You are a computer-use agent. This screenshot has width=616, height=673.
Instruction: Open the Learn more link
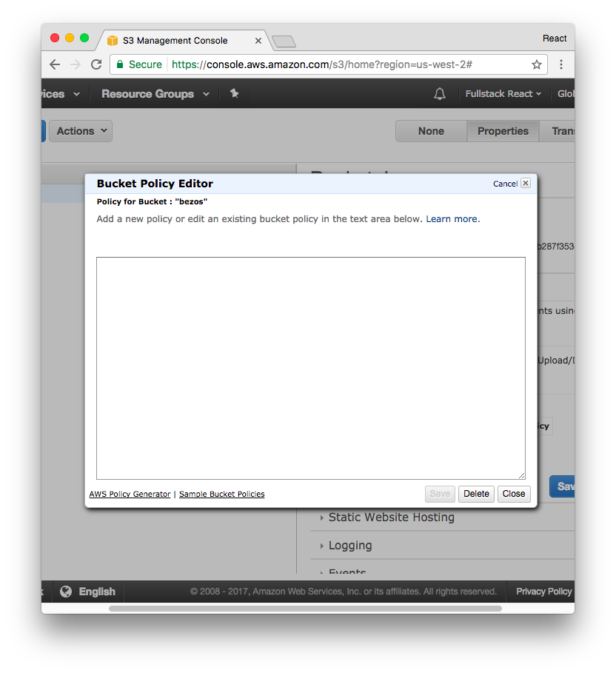tap(452, 219)
